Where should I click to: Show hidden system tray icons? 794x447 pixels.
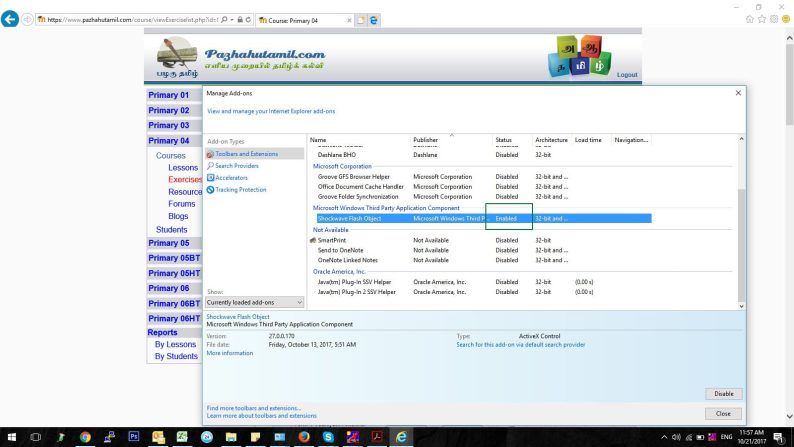pyautogui.click(x=664, y=437)
